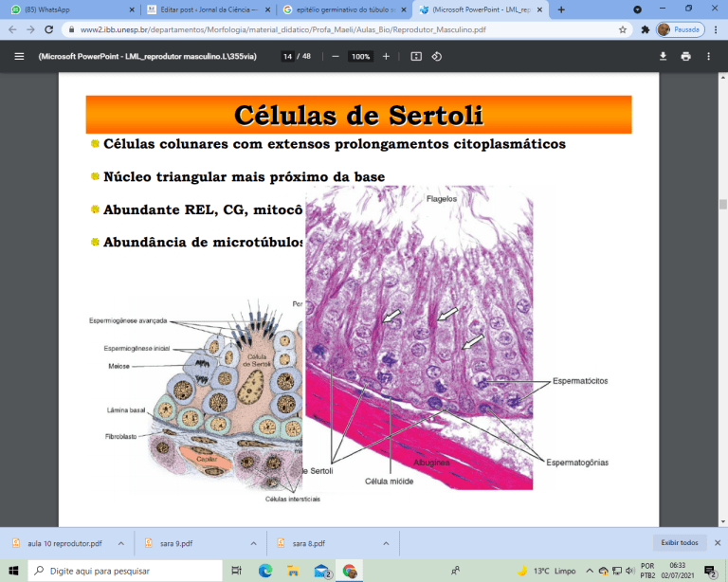Screen dimensions: 728x582
Task: Close the Editar post tab
Action: 267,9
